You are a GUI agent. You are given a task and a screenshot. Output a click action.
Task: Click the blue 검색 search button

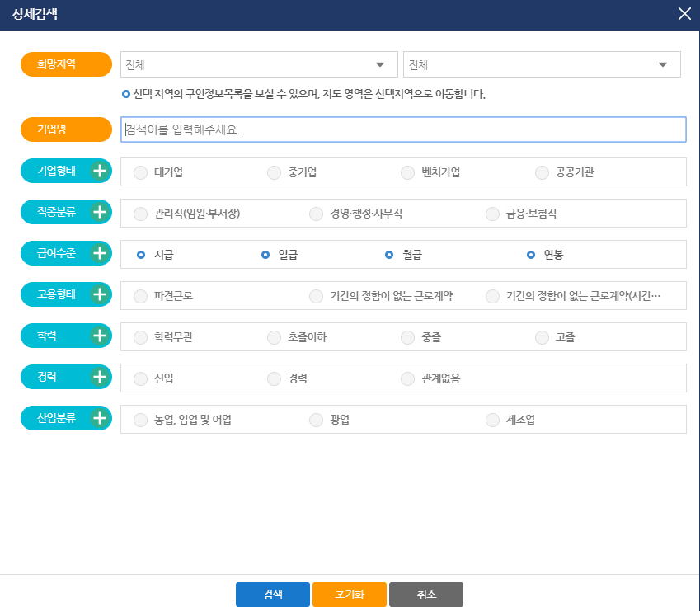[272, 594]
